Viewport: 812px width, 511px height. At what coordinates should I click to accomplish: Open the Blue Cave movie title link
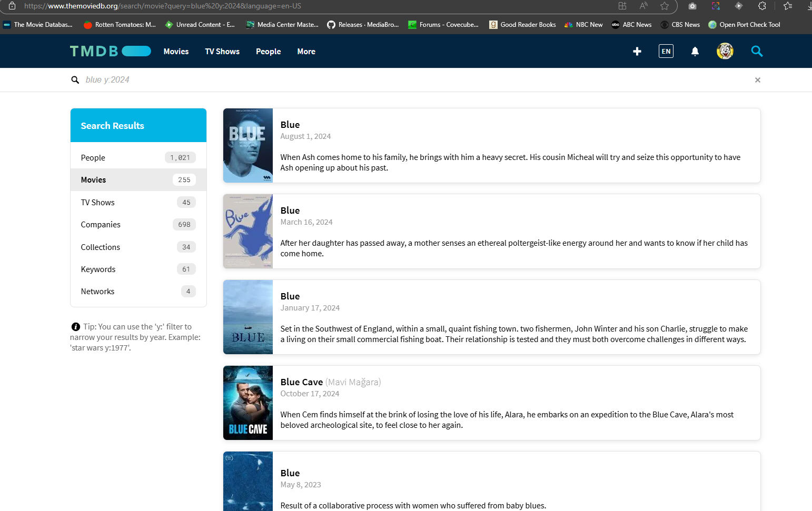pyautogui.click(x=301, y=382)
